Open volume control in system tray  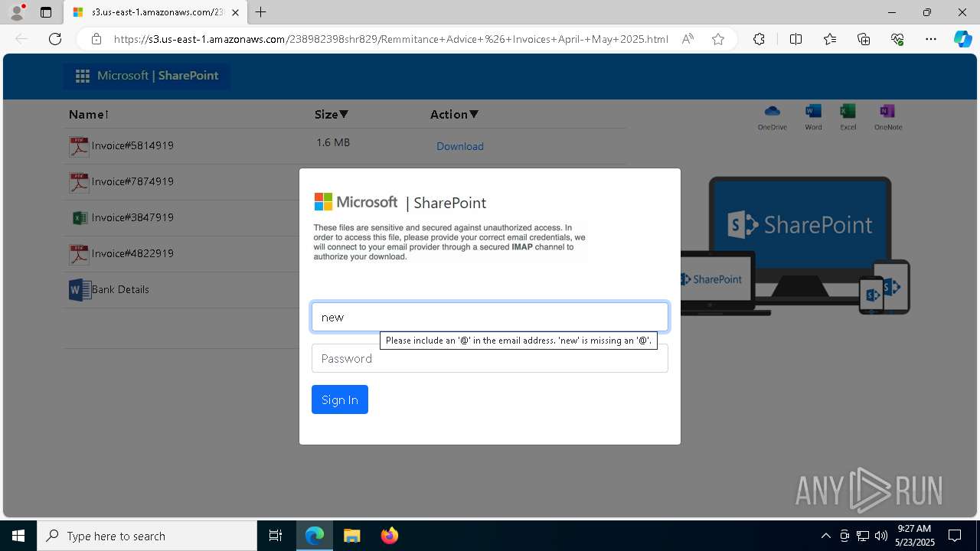(880, 536)
